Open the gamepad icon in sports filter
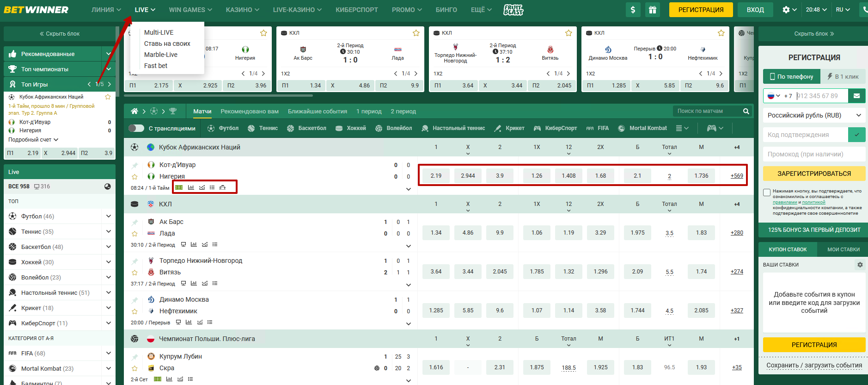Viewport: 868px width, 385px height. click(712, 128)
